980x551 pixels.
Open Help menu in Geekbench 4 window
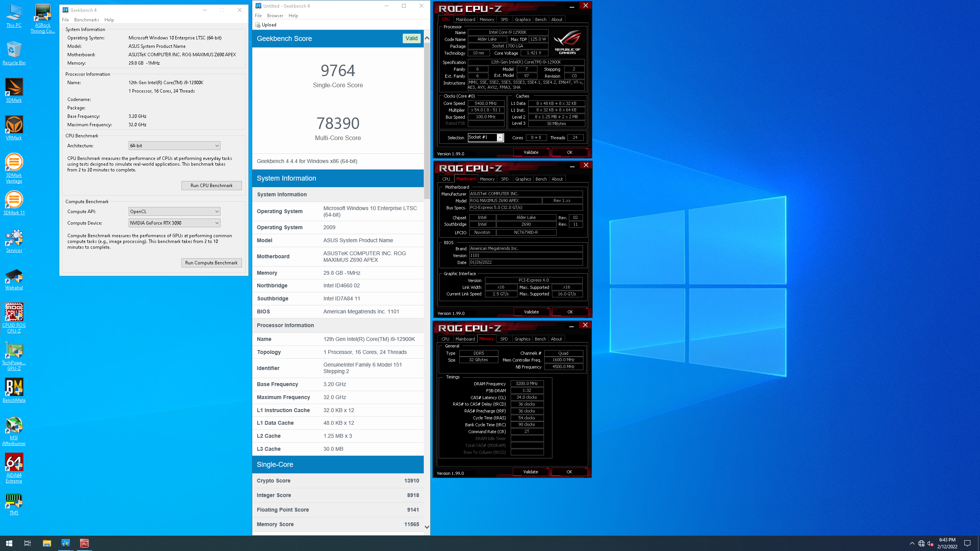(109, 20)
